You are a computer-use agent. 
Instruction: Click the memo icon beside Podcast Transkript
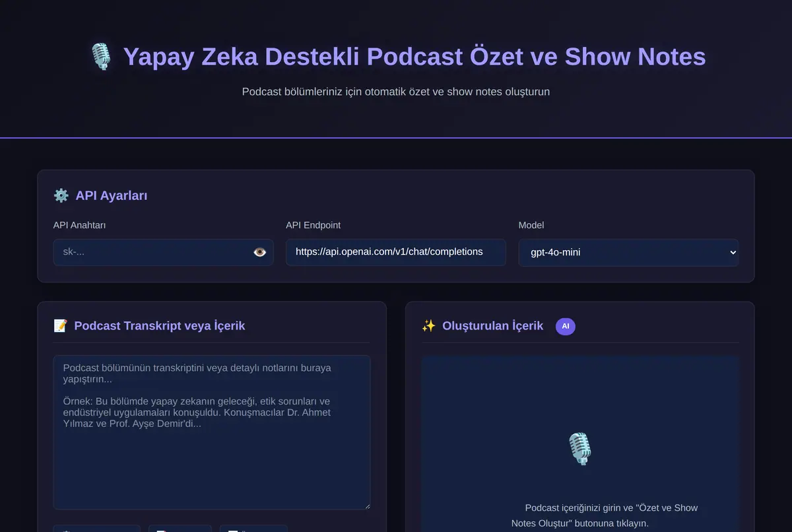point(60,325)
